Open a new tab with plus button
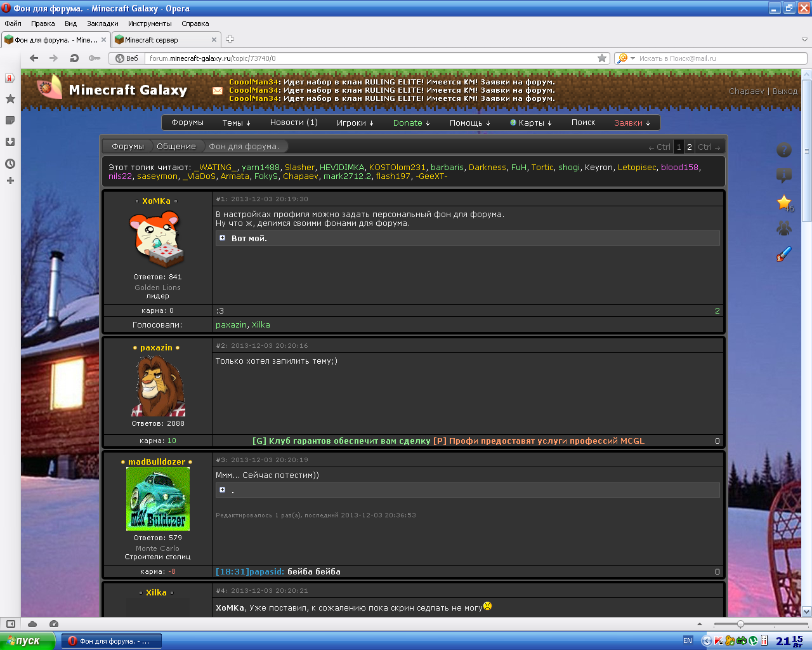 click(x=230, y=39)
